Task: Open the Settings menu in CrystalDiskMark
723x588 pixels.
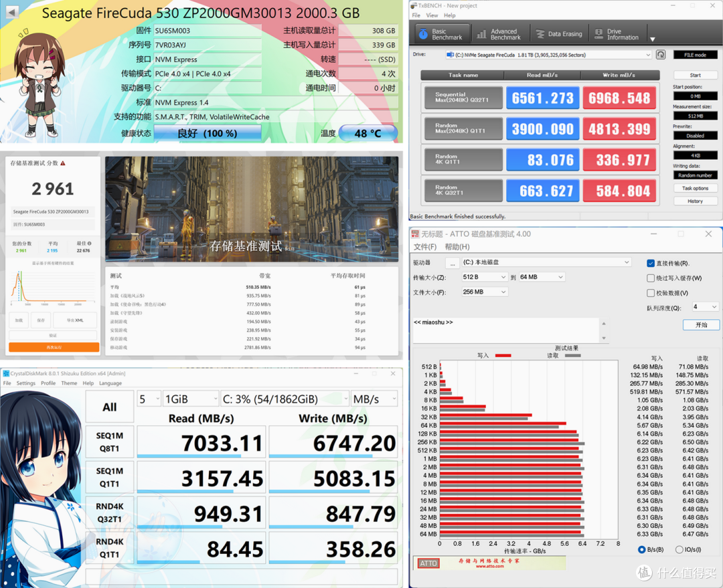Action: coord(26,383)
